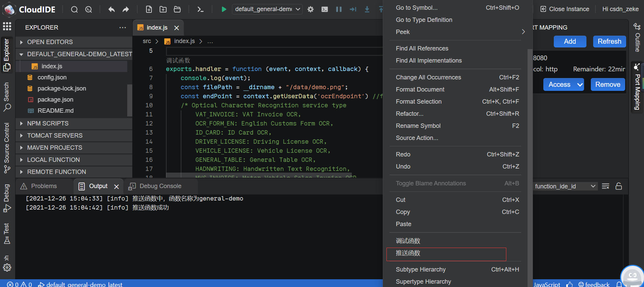644x287 pixels.
Task: Click the Refresh button in Port Mapping
Action: pyautogui.click(x=609, y=41)
